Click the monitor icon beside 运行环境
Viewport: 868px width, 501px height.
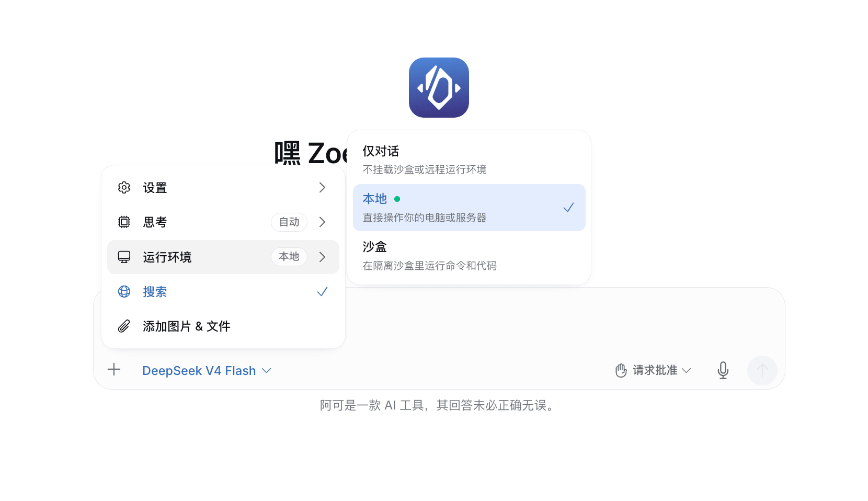click(x=124, y=257)
